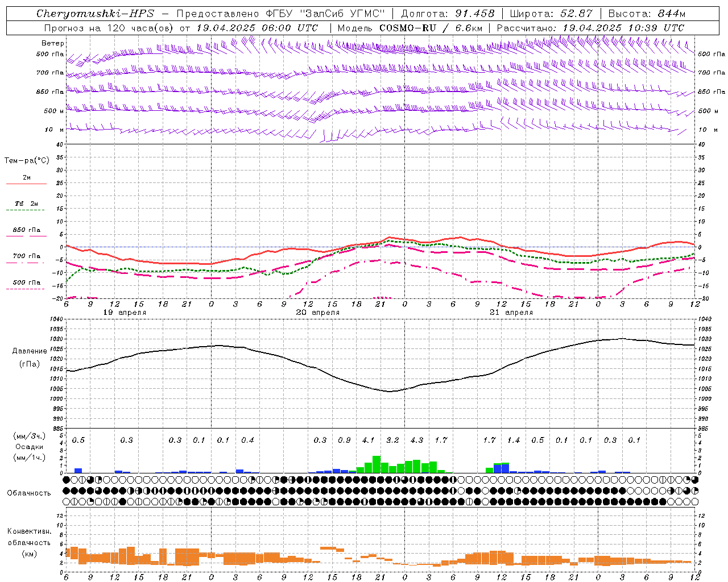Click the forecast start 19.04.2025 06:00 UTC
Image resolution: width=728 pixels, height=582 pixels.
257,28
